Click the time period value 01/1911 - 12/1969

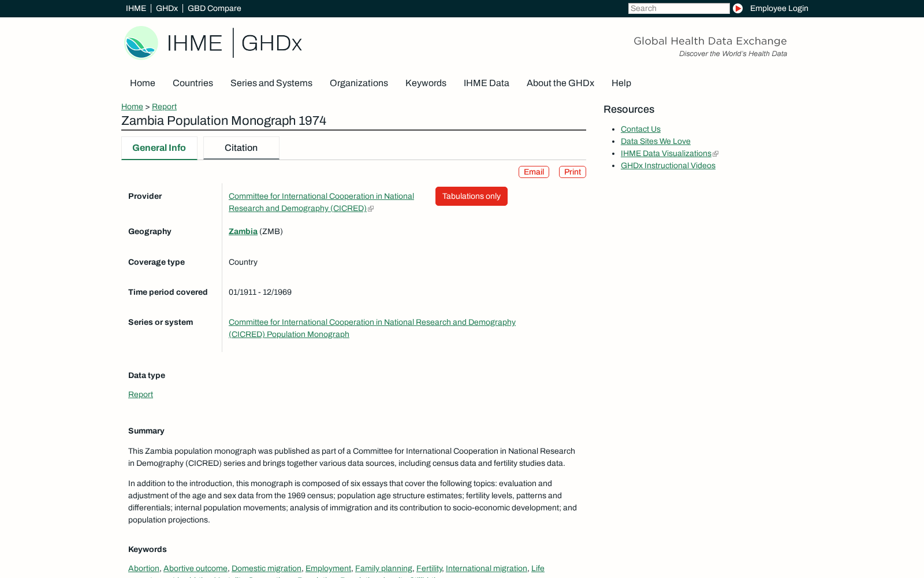coord(260,292)
